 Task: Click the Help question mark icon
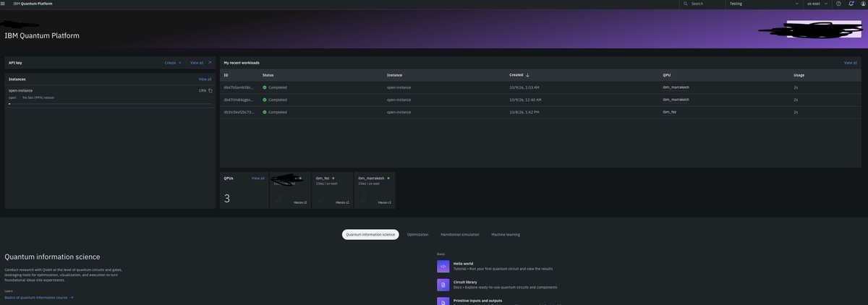[838, 4]
